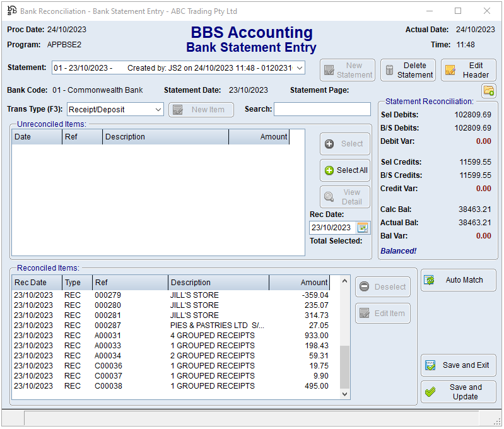Click in the Search text field
This screenshot has height=429, width=504.
tap(322, 109)
